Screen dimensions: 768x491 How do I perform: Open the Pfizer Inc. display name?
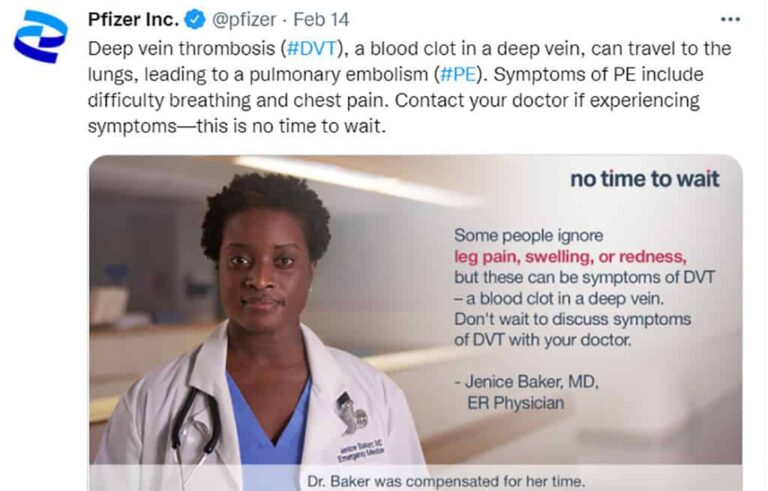pyautogui.click(x=134, y=21)
